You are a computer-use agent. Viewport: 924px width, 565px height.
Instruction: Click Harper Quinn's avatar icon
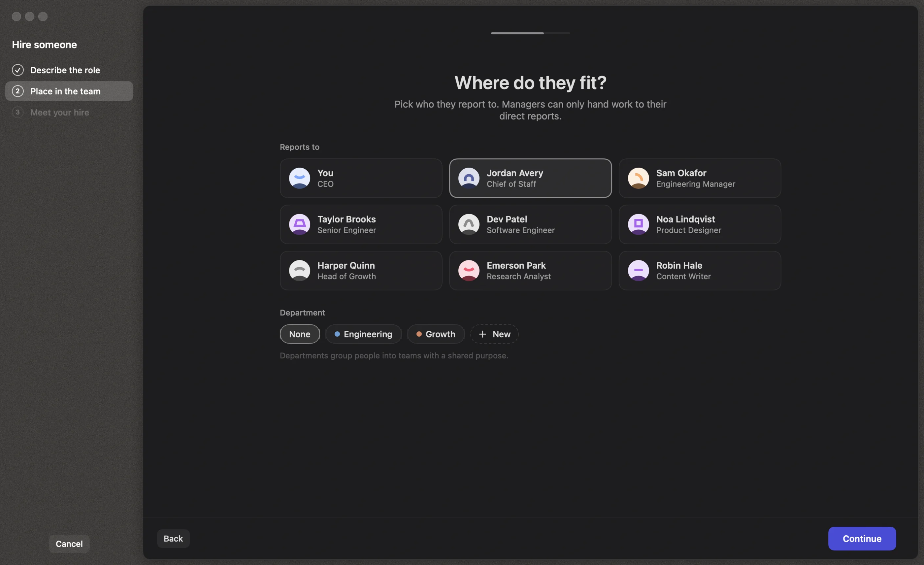(x=299, y=270)
